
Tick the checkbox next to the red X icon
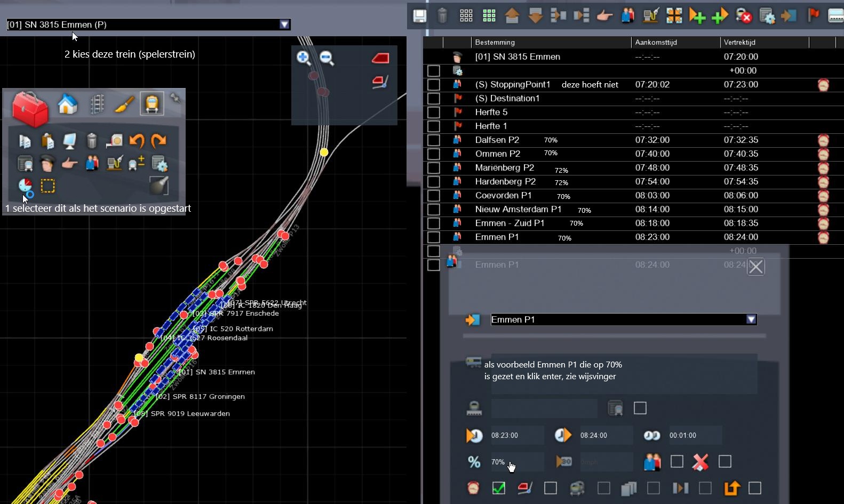click(725, 461)
